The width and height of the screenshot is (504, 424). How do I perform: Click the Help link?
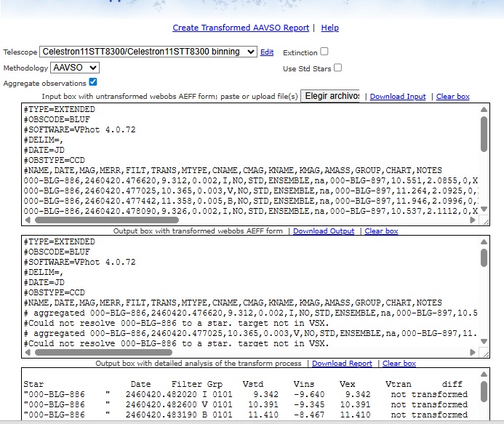tap(329, 28)
